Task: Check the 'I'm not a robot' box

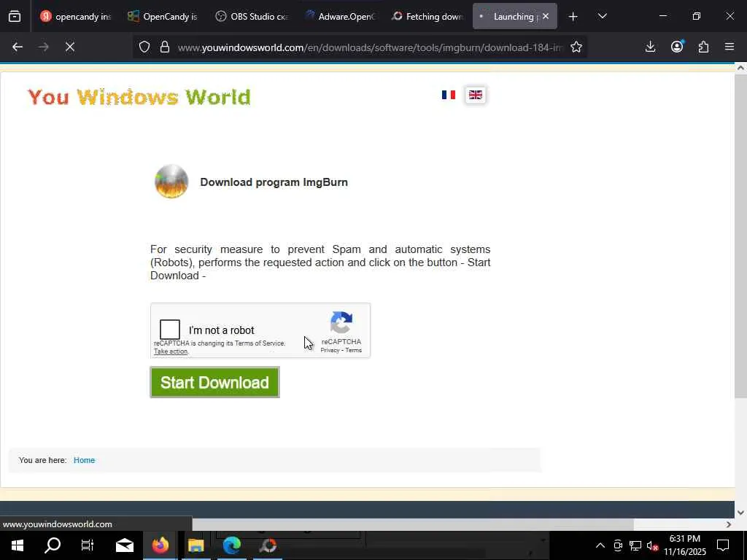Action: 169,329
